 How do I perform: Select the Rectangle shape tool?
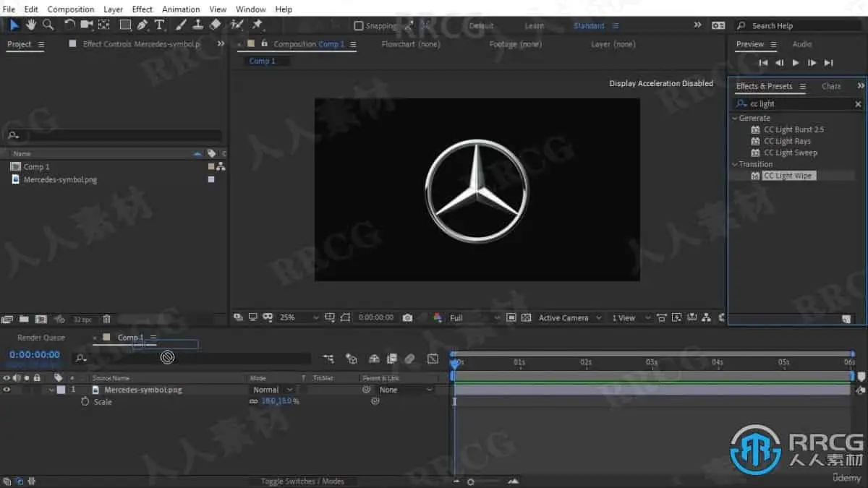pyautogui.click(x=125, y=25)
